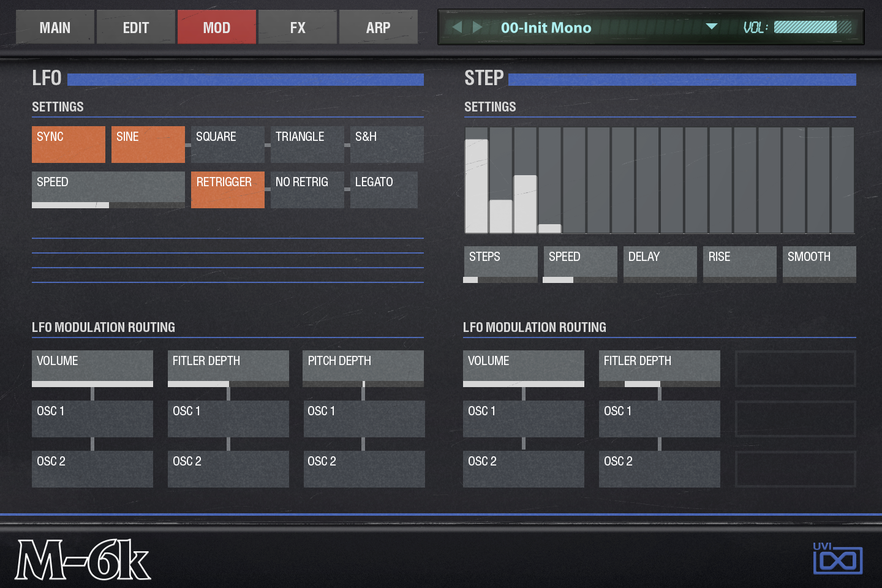This screenshot has width=882, height=588.
Task: Adjust third step bar in sequencer
Action: point(526,181)
